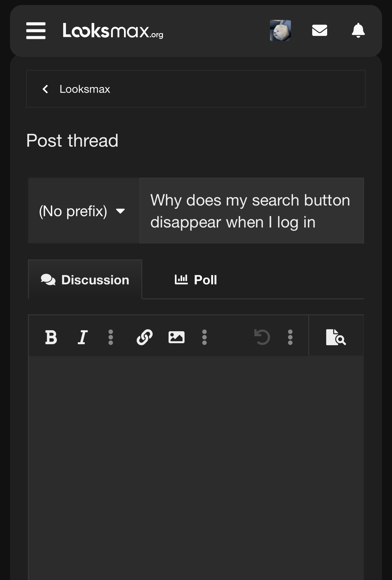Expand the (No prefix) dropdown
Image resolution: width=392 pixels, height=580 pixels.
[83, 211]
